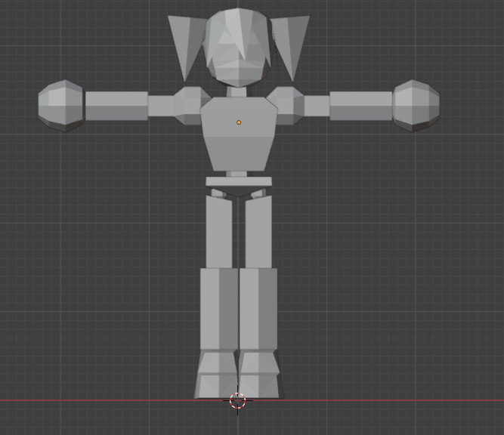
Task: Click the right lower leg block
Action: (x=259, y=308)
